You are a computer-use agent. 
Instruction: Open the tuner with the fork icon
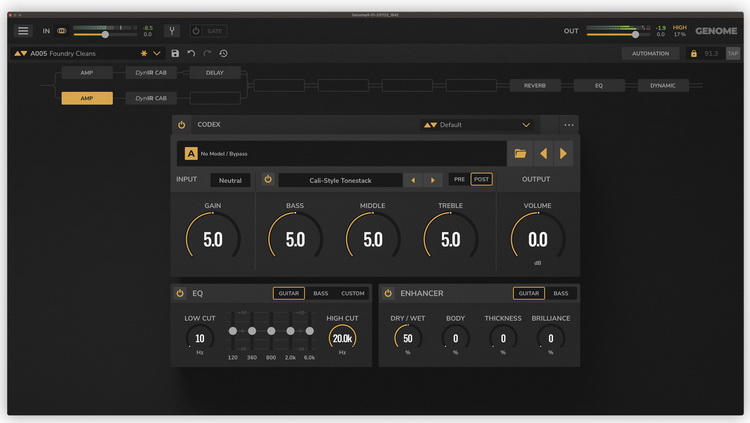172,31
